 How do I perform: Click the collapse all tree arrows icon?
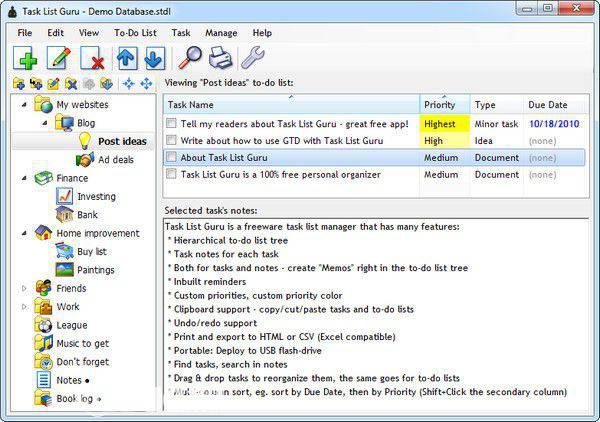point(129,83)
